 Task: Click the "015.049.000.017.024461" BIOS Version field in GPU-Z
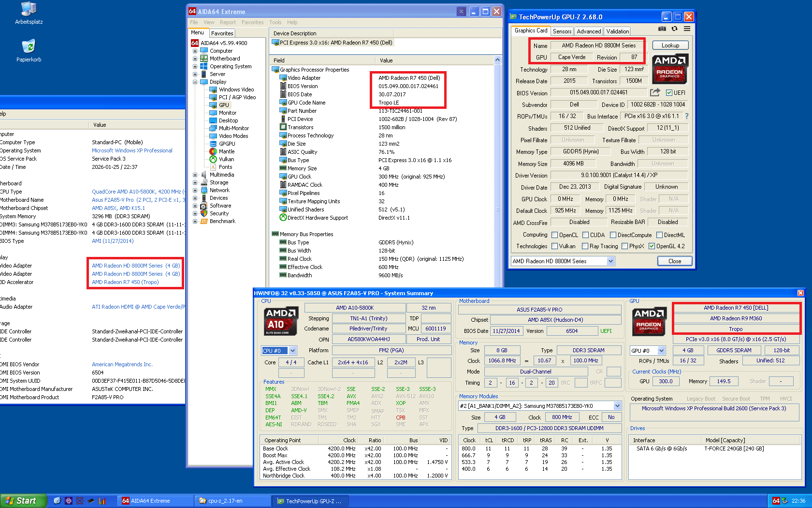pyautogui.click(x=598, y=92)
